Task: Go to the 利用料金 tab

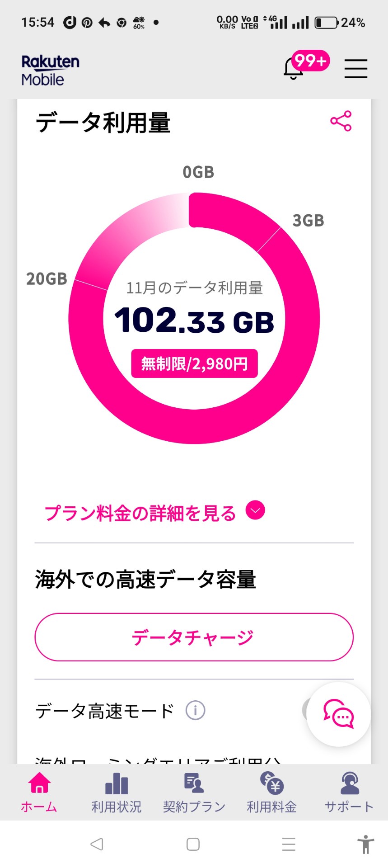Action: pos(271,793)
